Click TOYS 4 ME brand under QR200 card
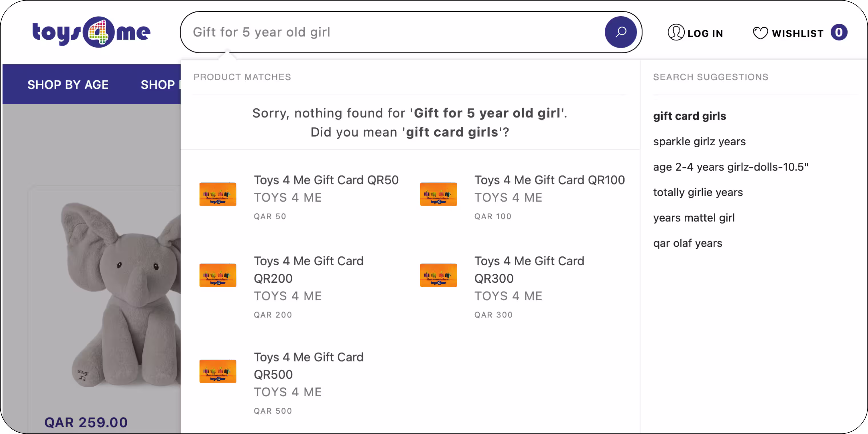The width and height of the screenshot is (868, 434). [288, 296]
